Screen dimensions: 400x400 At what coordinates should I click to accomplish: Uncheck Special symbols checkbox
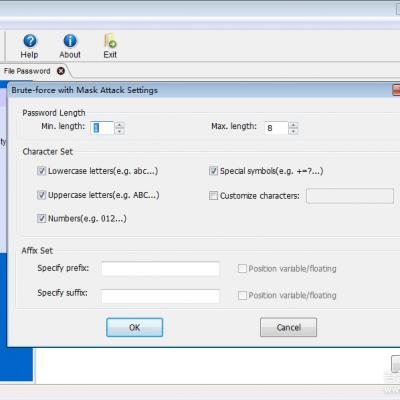click(213, 171)
